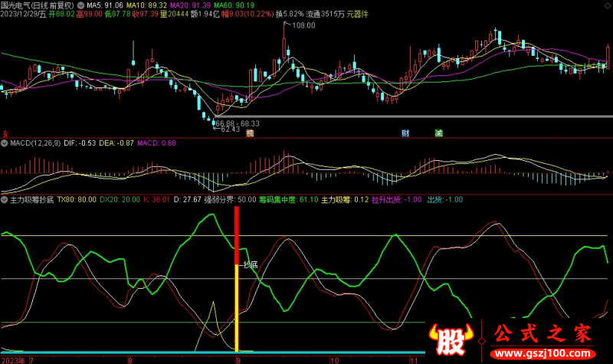Screen dimensions: 613x364
Task: Click the red-yellow 抄底 signal bar
Action: [x=237, y=279]
